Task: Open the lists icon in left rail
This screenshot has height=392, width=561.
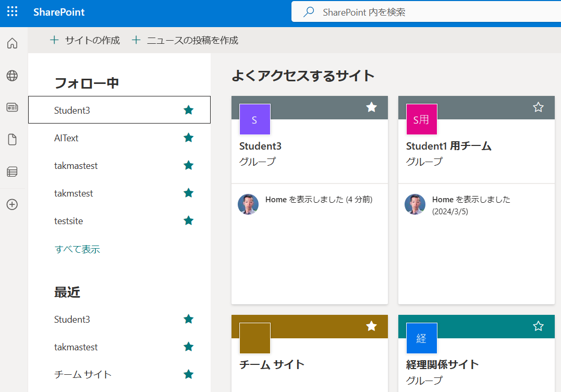Action: tap(12, 171)
